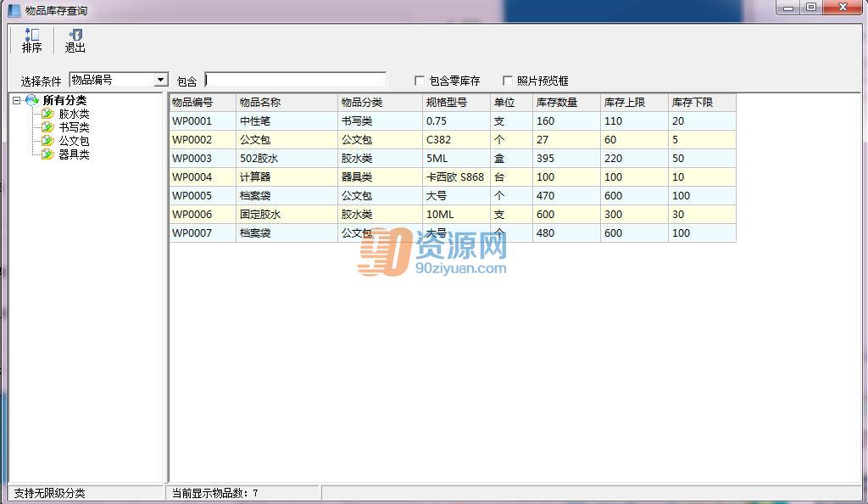Select the WP0005 cell
Image resolution: width=868 pixels, height=504 pixels.
click(203, 195)
